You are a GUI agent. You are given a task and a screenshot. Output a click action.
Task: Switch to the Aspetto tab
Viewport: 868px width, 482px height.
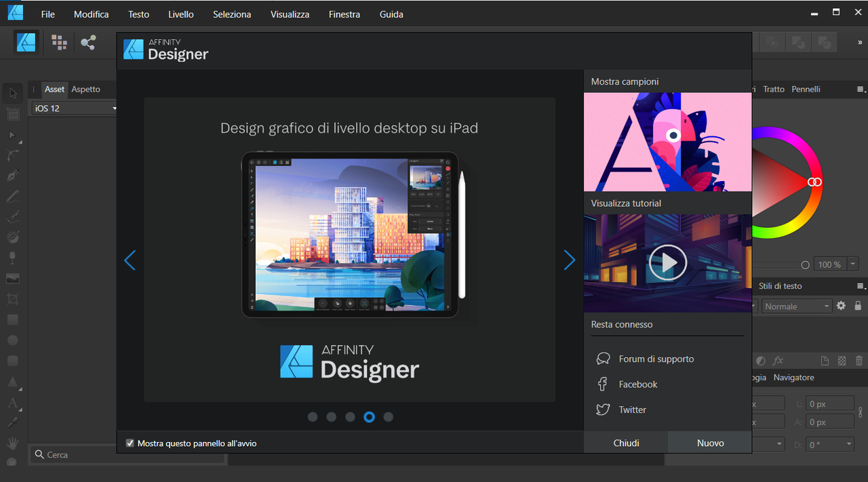tap(86, 89)
